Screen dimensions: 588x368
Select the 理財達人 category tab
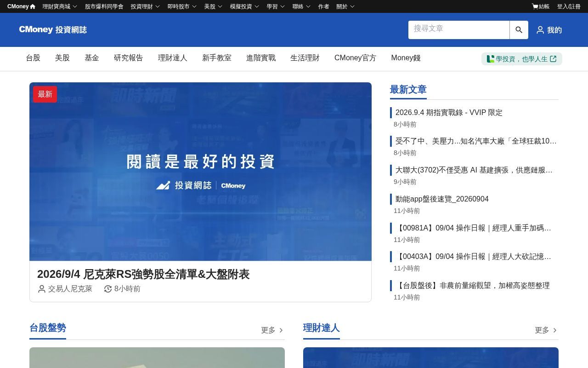click(173, 58)
